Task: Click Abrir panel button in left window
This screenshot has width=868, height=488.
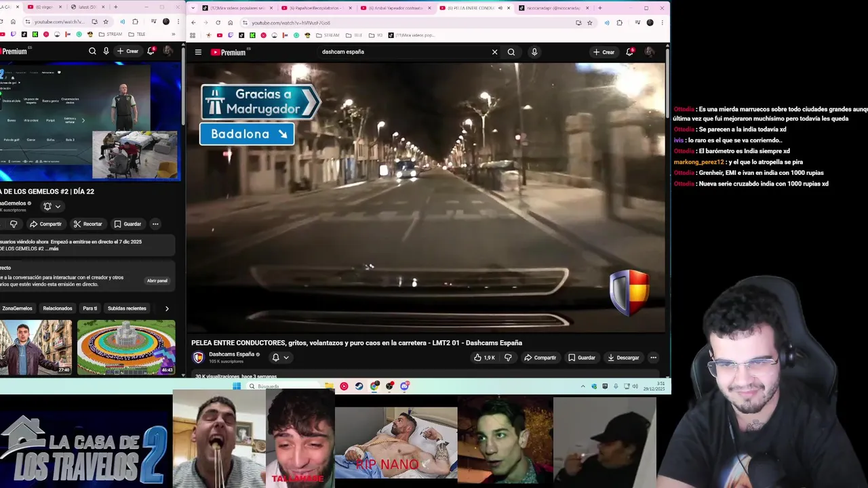Action: [157, 281]
